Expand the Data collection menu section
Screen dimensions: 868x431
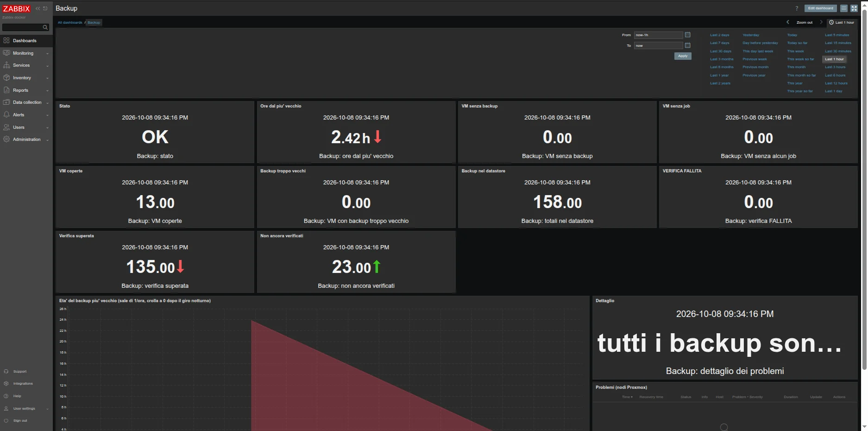point(26,102)
